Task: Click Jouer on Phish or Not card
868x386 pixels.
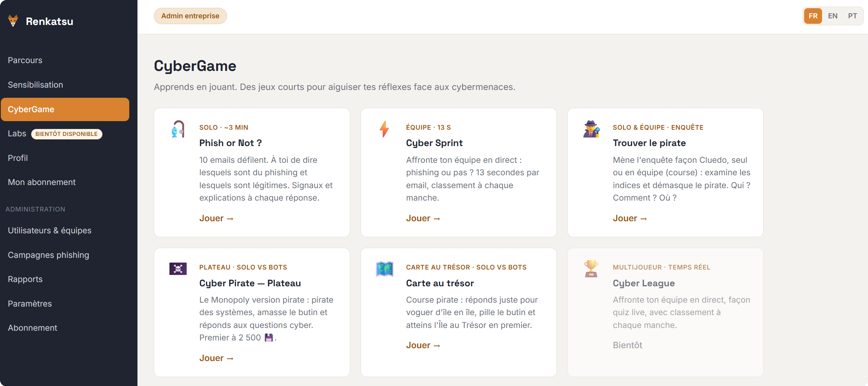Action: click(216, 219)
